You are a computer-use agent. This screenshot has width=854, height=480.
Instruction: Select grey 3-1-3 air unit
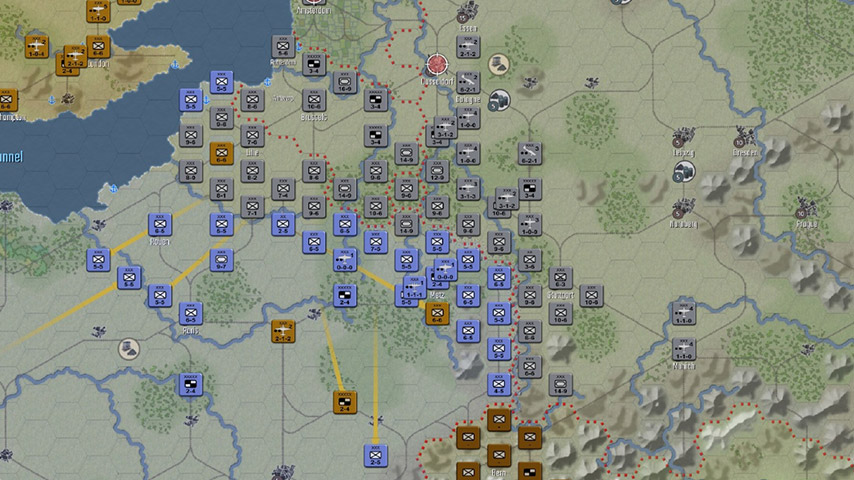(x=468, y=189)
